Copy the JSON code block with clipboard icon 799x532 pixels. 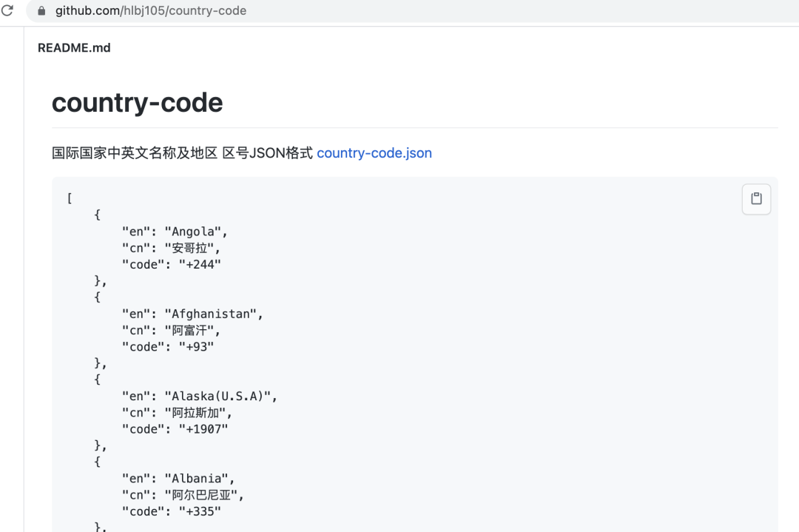coord(756,199)
